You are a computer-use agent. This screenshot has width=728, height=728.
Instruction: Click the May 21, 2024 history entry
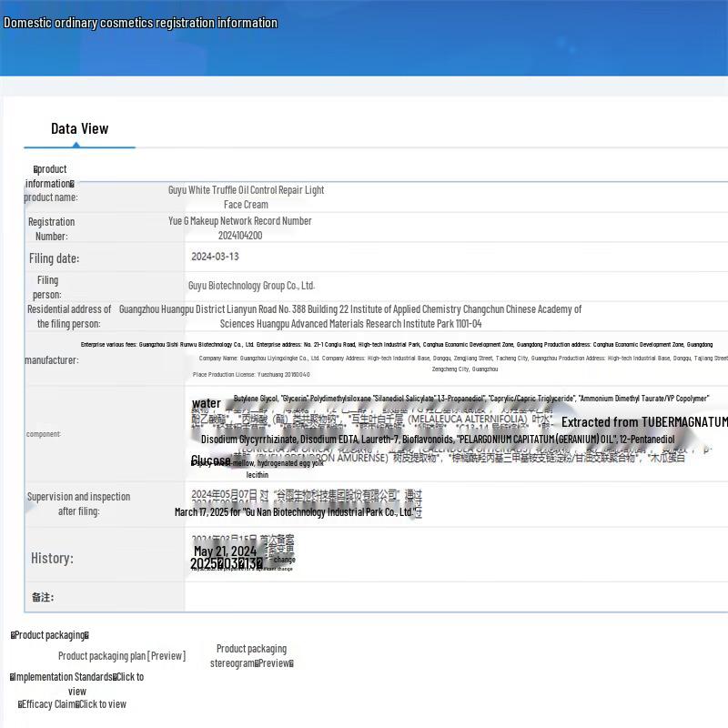(x=225, y=551)
